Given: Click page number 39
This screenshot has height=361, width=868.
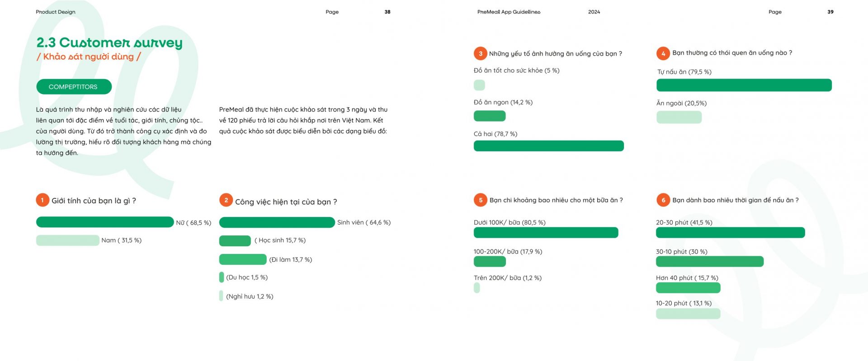Looking at the screenshot, I should [830, 12].
